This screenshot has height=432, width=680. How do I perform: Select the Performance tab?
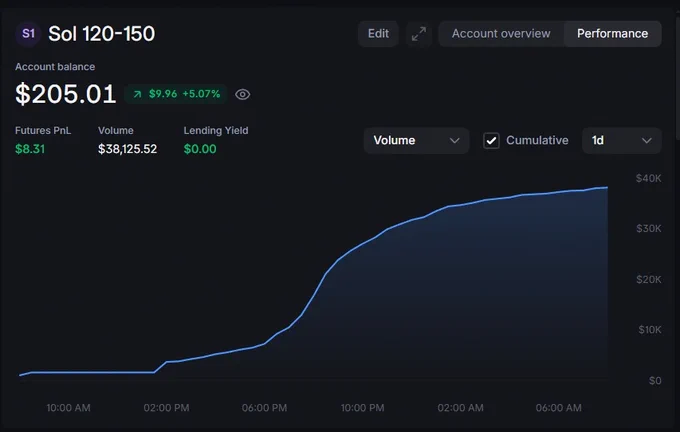point(612,33)
